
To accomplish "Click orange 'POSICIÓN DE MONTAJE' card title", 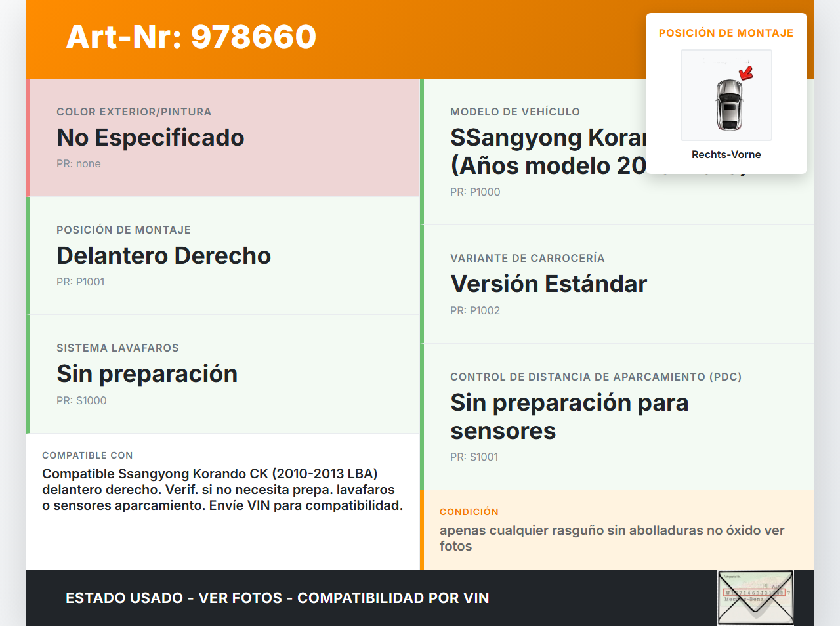I will click(x=726, y=33).
